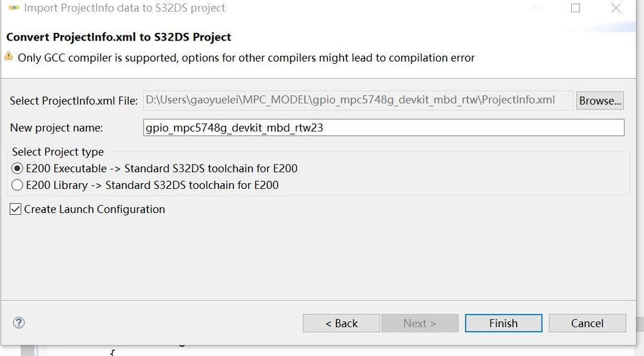Choose the E200 Library project type
The image size is (644, 356).
(17, 185)
